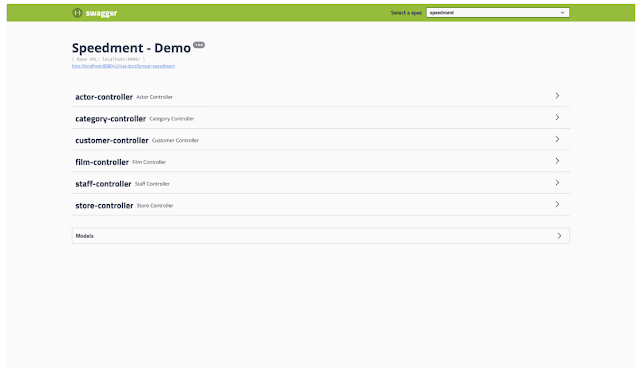Click the 'Staff Controller' description text
The height and width of the screenshot is (372, 640).
[152, 184]
